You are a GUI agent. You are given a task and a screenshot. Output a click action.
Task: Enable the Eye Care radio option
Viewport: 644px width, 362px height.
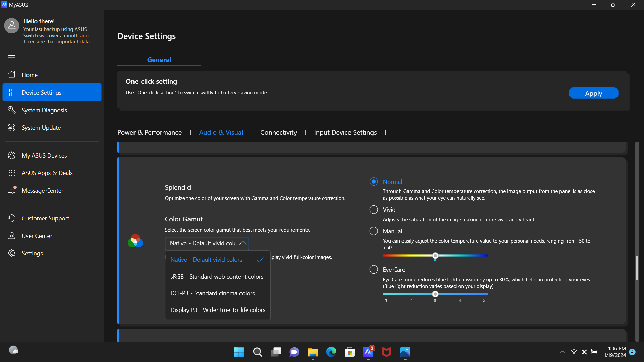click(x=373, y=269)
